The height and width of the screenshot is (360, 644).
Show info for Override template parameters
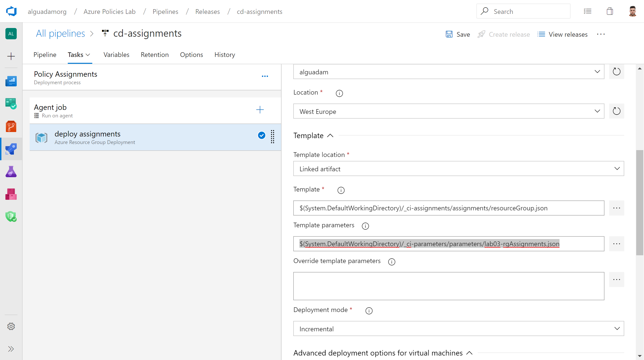pos(391,262)
